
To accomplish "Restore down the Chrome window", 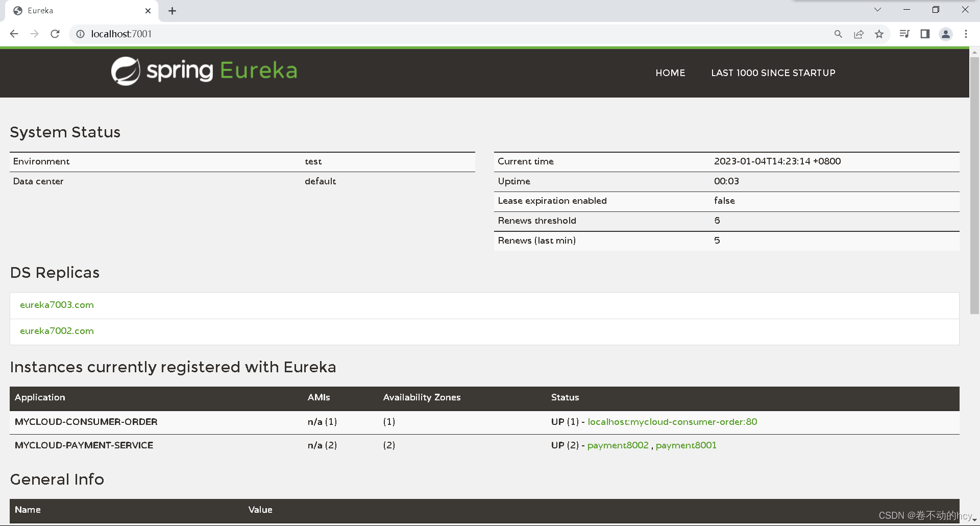I will [x=936, y=10].
